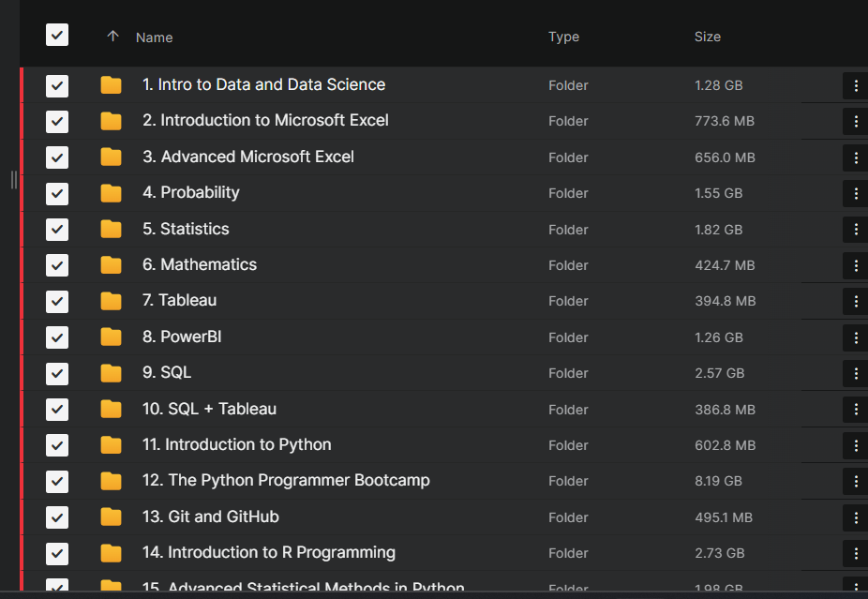868x599 pixels.
Task: Deselect the SQL + Tableau checkbox
Action: (x=57, y=409)
